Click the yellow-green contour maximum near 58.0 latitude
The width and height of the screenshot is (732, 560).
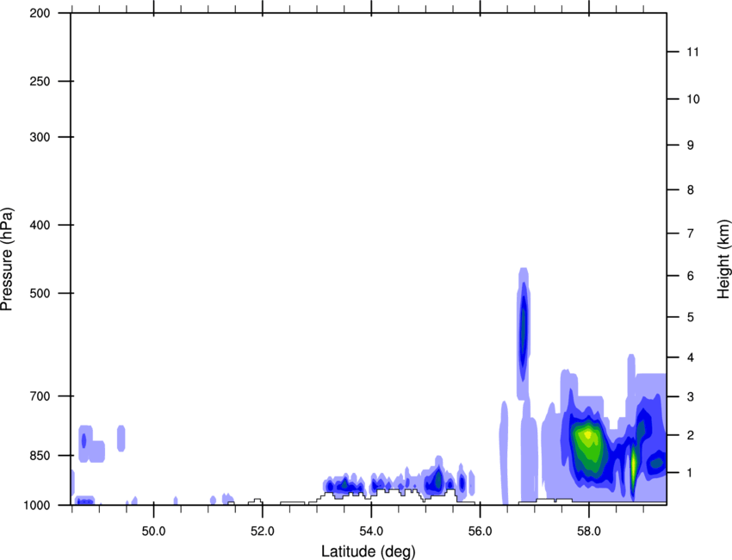tap(587, 435)
